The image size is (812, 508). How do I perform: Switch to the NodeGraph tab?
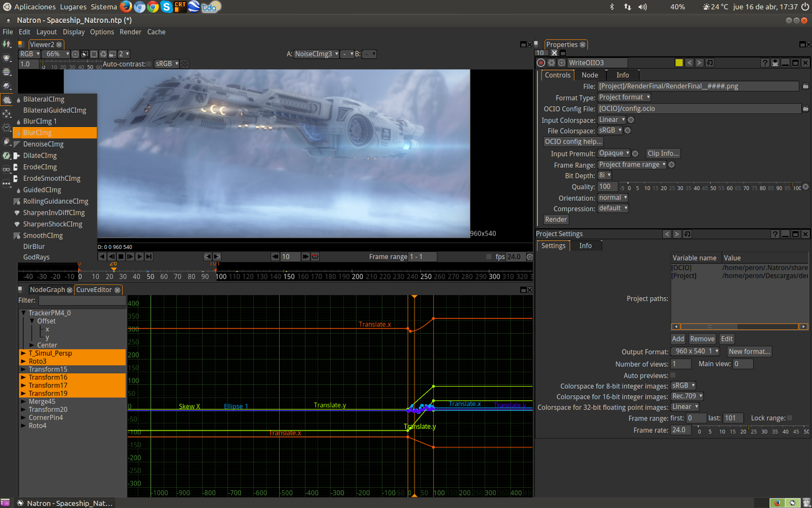pos(47,290)
